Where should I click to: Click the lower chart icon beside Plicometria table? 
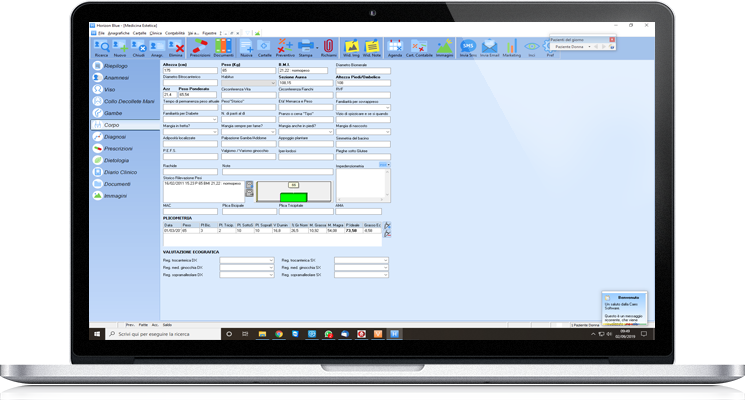pyautogui.click(x=387, y=233)
